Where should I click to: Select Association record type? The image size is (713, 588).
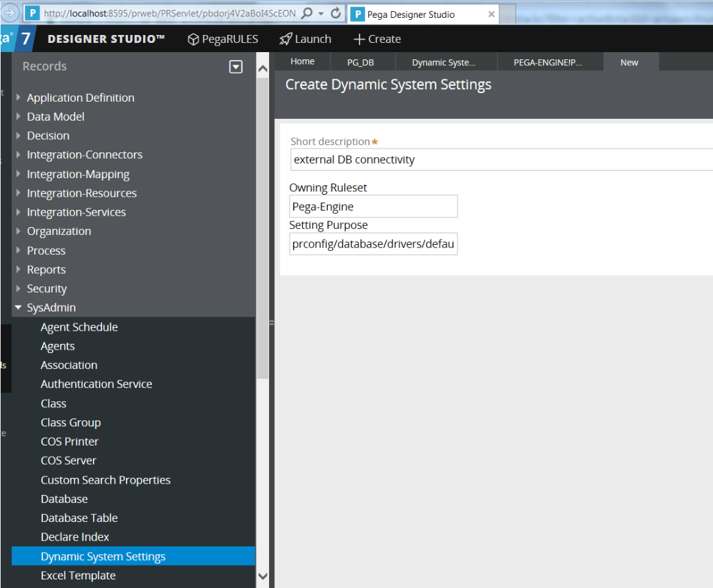69,366
